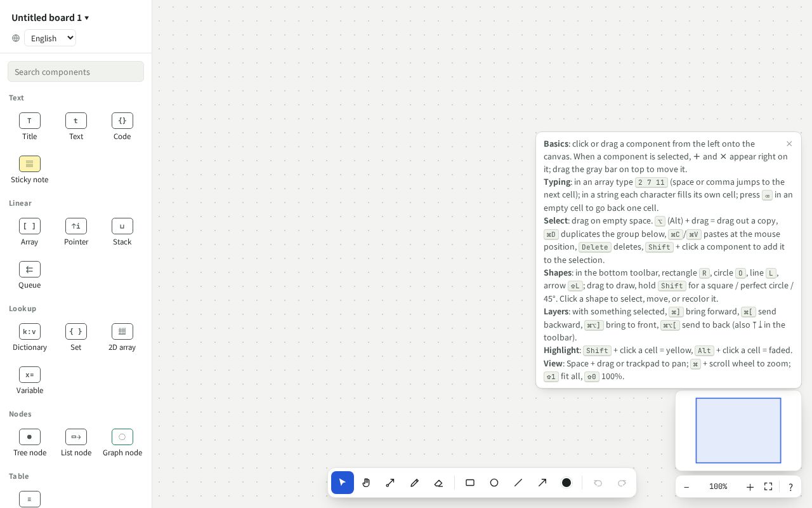
Task: Select the Code component
Action: [x=122, y=127]
